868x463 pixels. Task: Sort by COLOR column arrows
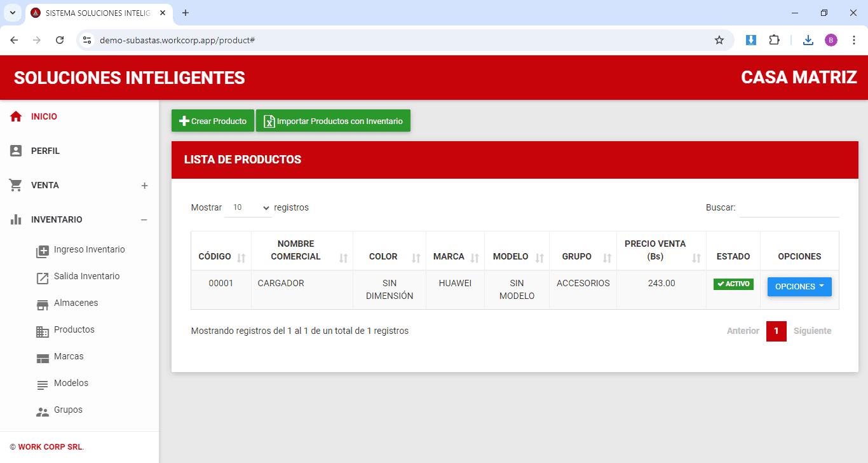[416, 258]
